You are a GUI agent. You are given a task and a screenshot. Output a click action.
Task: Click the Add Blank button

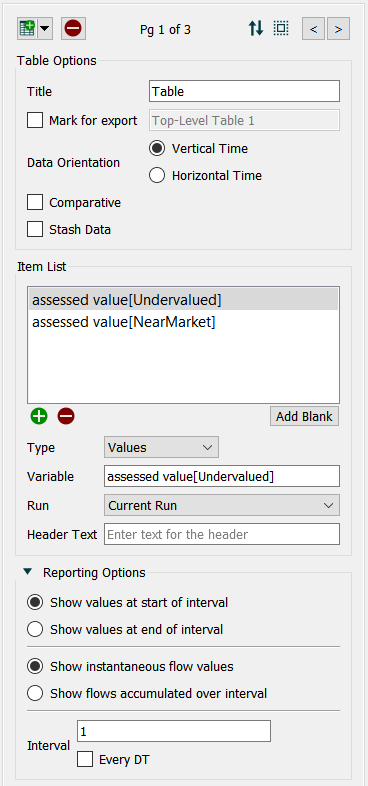click(304, 417)
